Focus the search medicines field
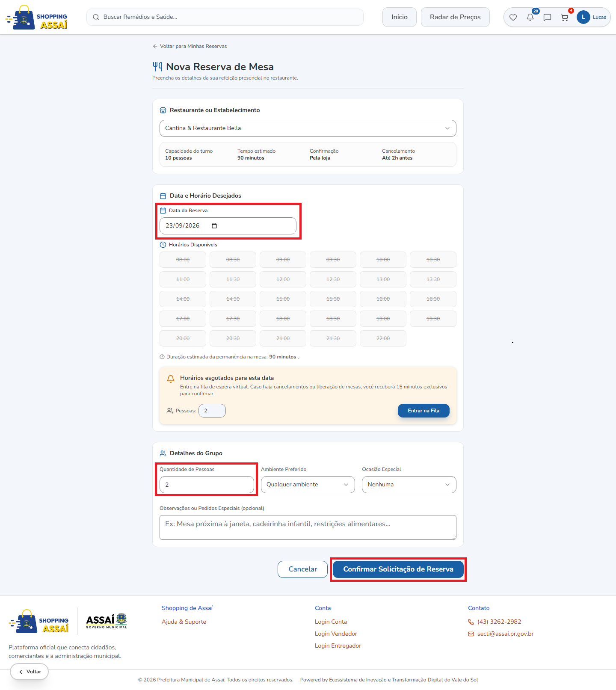Screen dimensions: 616x690 (x=225, y=17)
